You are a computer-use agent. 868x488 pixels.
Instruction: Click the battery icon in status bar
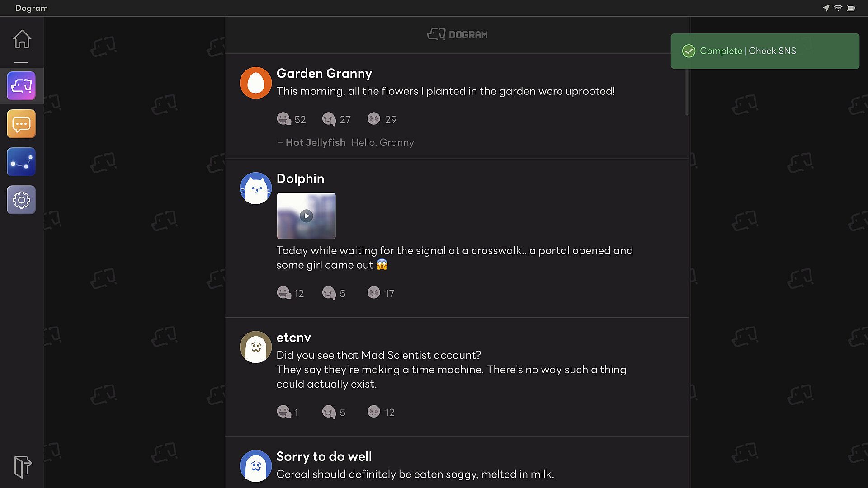[851, 8]
